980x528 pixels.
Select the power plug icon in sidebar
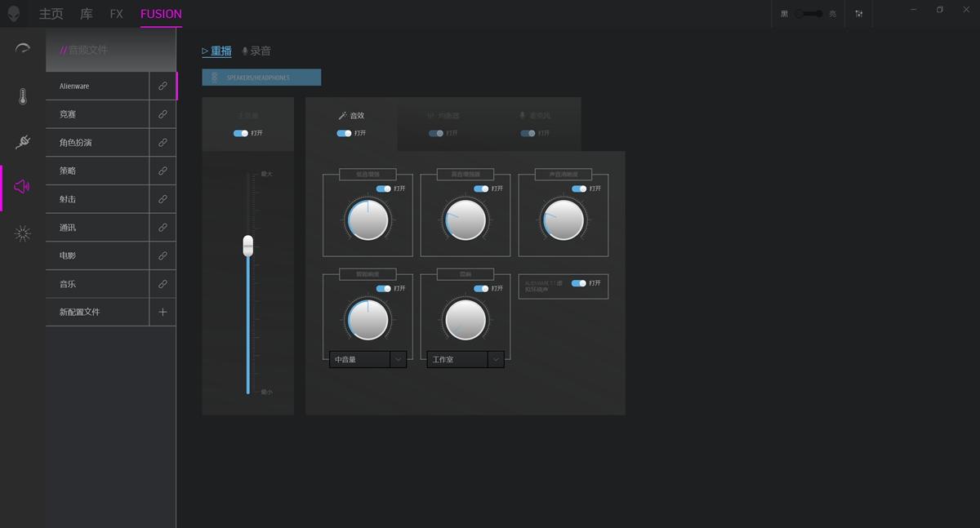tap(23, 142)
